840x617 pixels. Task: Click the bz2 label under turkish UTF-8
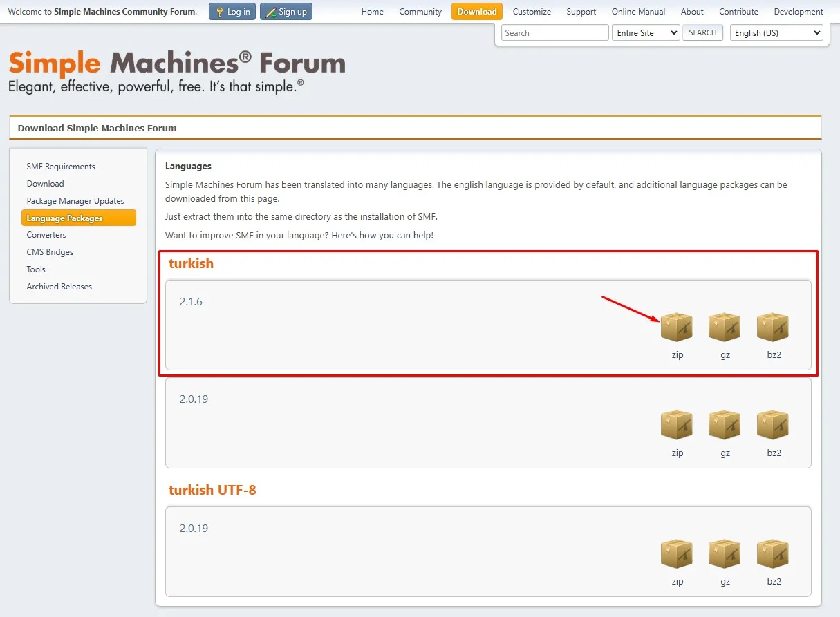[x=774, y=582]
